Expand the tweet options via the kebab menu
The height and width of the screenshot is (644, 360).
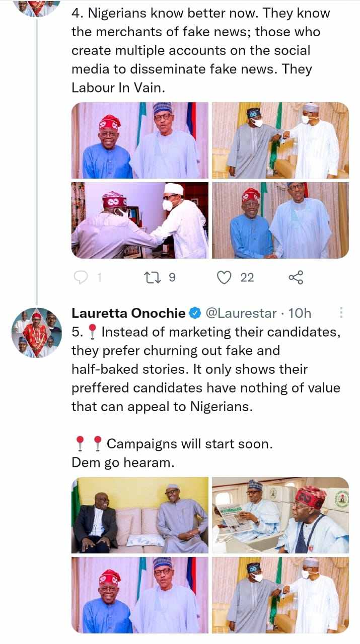pos(341,313)
